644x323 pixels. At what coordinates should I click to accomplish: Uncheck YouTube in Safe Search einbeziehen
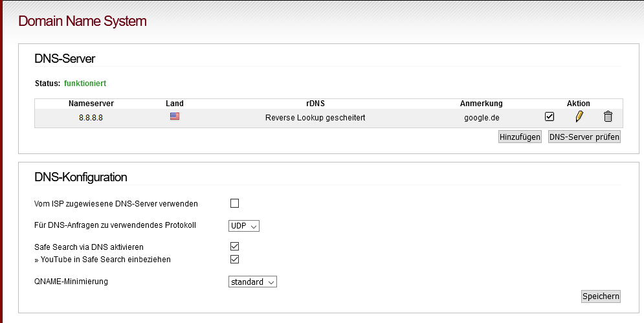234,260
